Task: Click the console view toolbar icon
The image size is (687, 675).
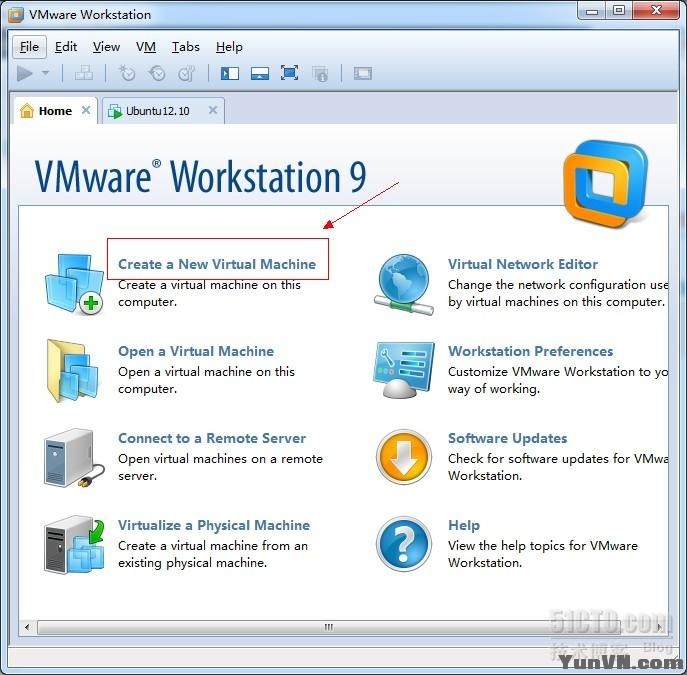Action: click(363, 73)
